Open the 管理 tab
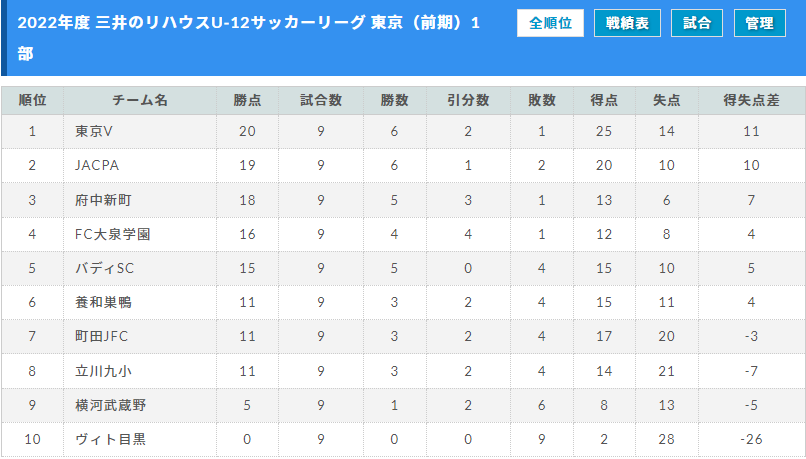This screenshot has width=806, height=459. coord(759,23)
